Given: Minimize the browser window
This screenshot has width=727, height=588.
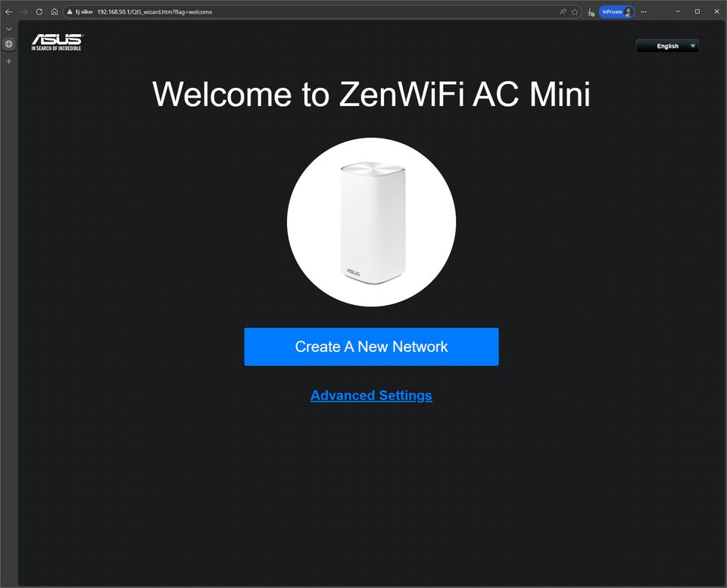Looking at the screenshot, I should click(678, 11).
